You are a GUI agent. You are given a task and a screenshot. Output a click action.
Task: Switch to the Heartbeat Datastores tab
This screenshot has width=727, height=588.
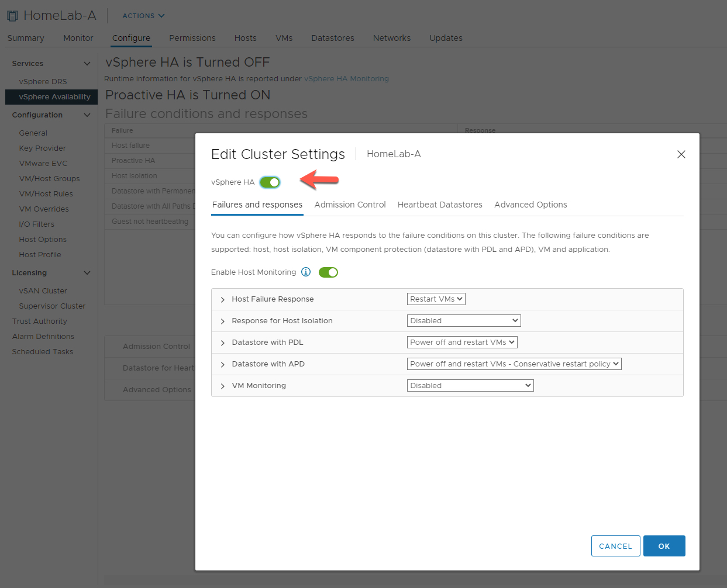point(440,205)
